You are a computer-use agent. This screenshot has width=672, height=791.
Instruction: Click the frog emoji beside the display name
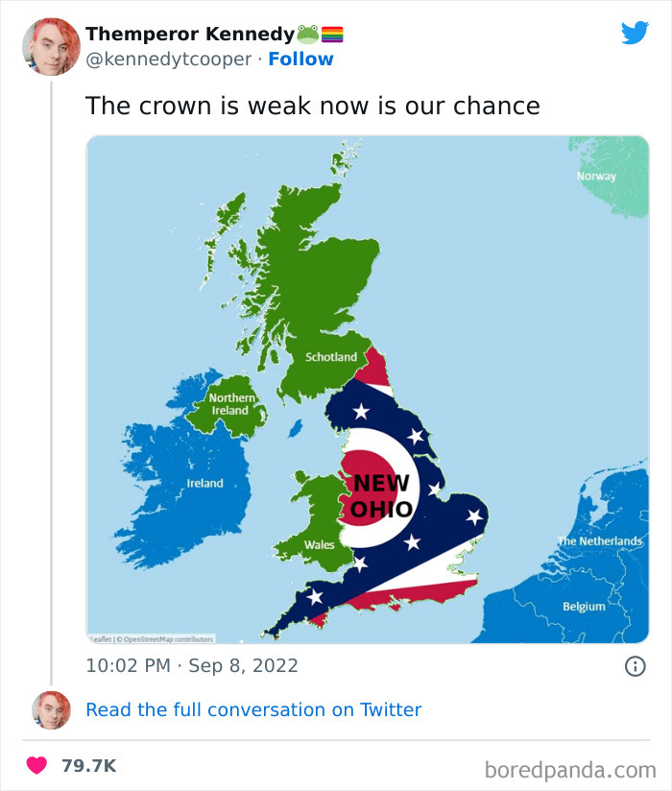(x=307, y=35)
